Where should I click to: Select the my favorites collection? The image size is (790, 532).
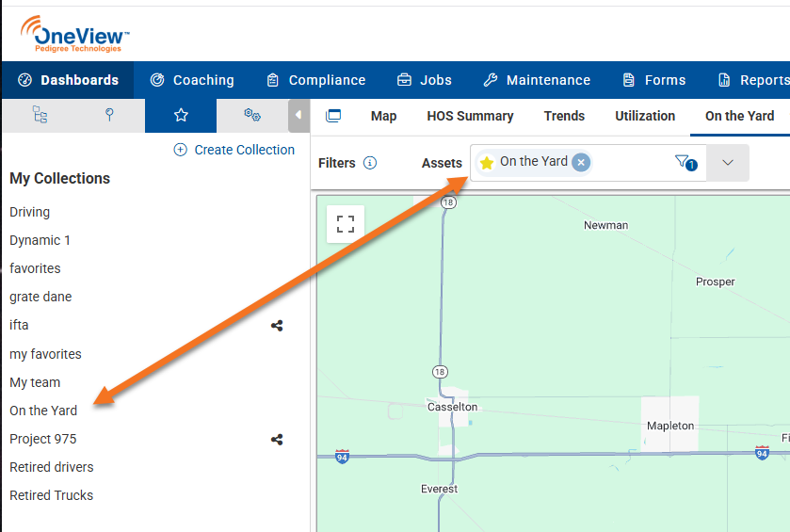(45, 354)
